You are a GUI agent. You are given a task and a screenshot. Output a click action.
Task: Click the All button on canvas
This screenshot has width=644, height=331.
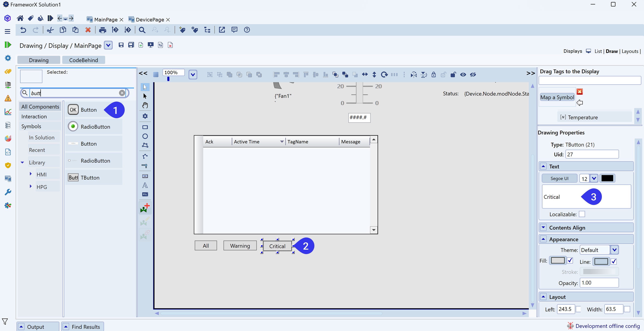pos(206,246)
